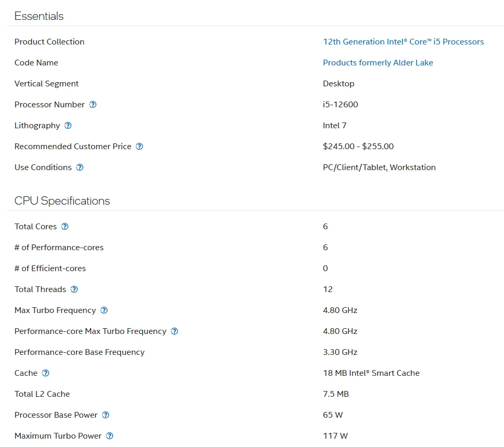The width and height of the screenshot is (504, 447).
Task: Open help icon next to Total Cores
Action: coord(64,227)
